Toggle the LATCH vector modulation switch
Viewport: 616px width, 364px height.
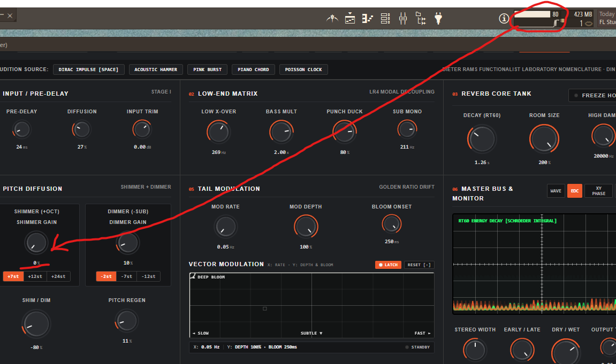click(388, 265)
